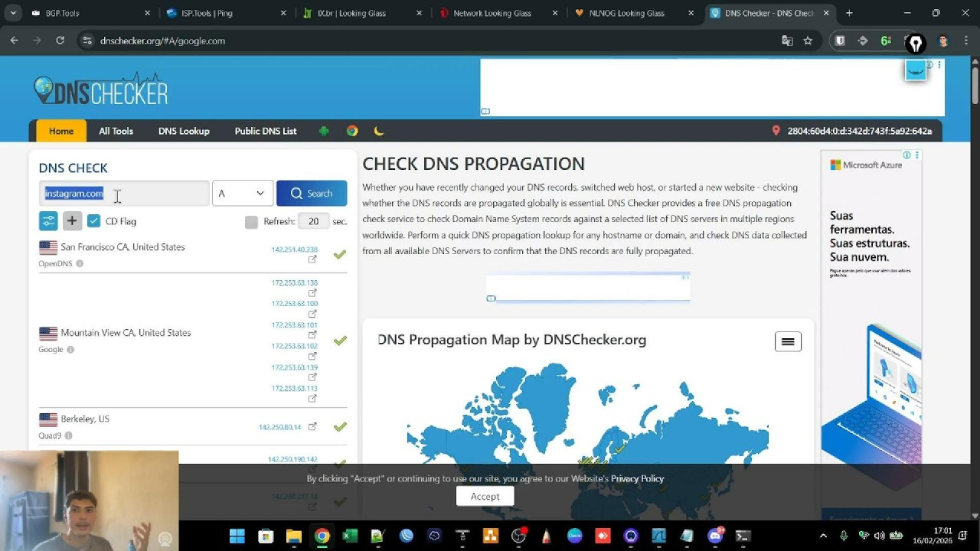Click the Microsoft Azure ad banner
This screenshot has width=980, height=551.
(871, 334)
